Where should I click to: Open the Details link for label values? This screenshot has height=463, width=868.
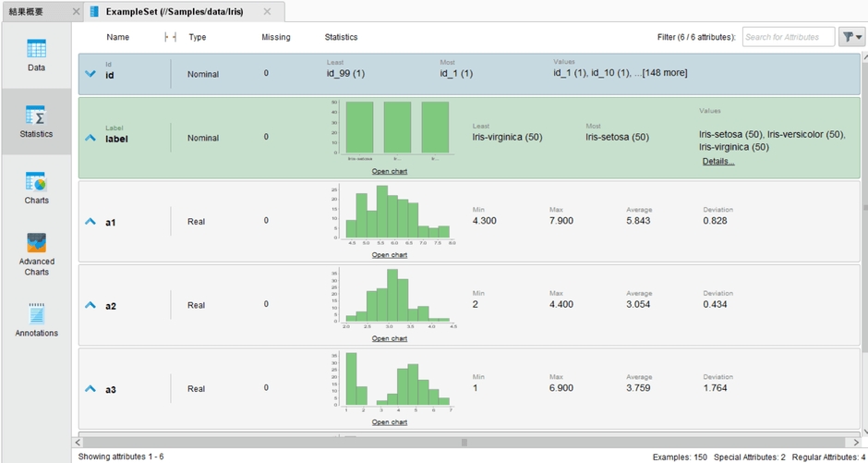click(x=718, y=162)
